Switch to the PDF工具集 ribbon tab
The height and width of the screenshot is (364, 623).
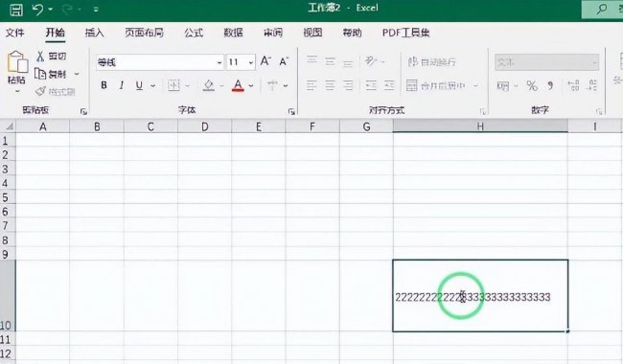click(406, 33)
